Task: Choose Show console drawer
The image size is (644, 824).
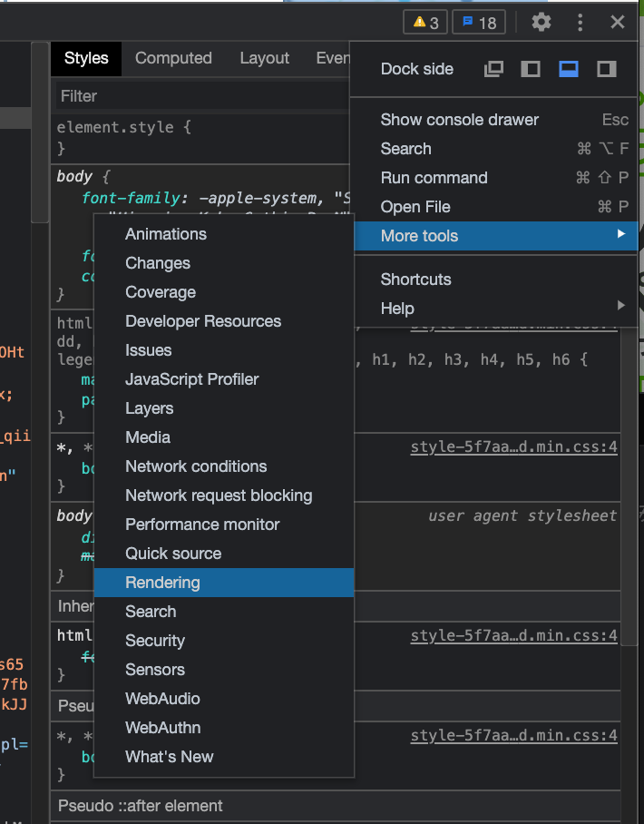Action: tap(459, 120)
